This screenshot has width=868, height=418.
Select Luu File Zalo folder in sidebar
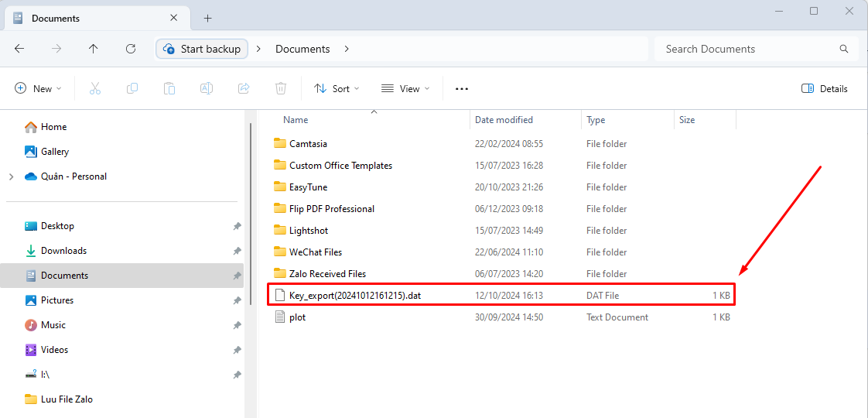pos(67,399)
